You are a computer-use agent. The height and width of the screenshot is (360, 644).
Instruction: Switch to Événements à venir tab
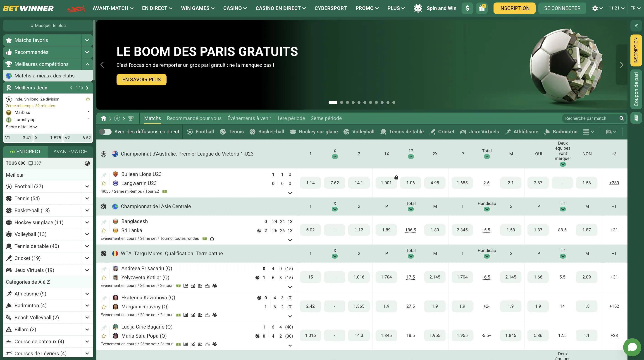[249, 118]
